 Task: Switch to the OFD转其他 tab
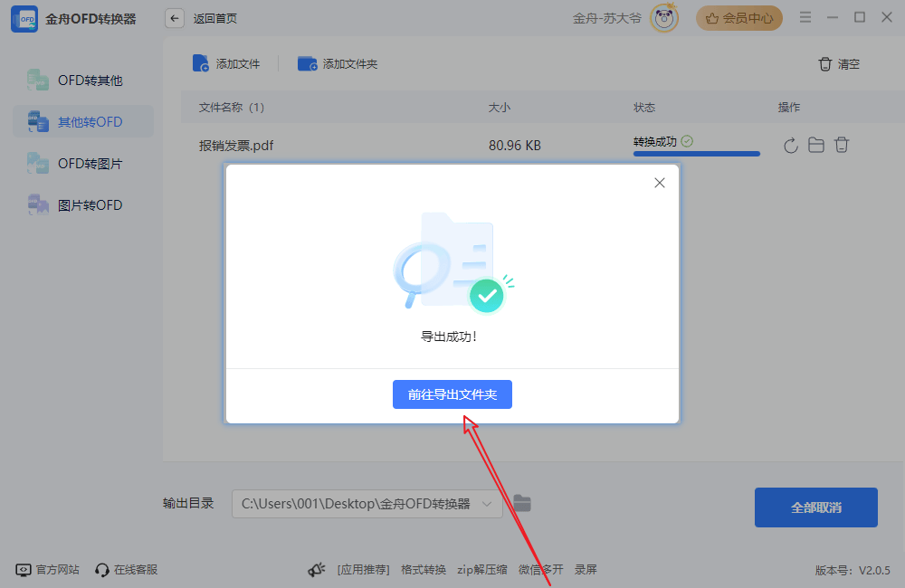71,80
